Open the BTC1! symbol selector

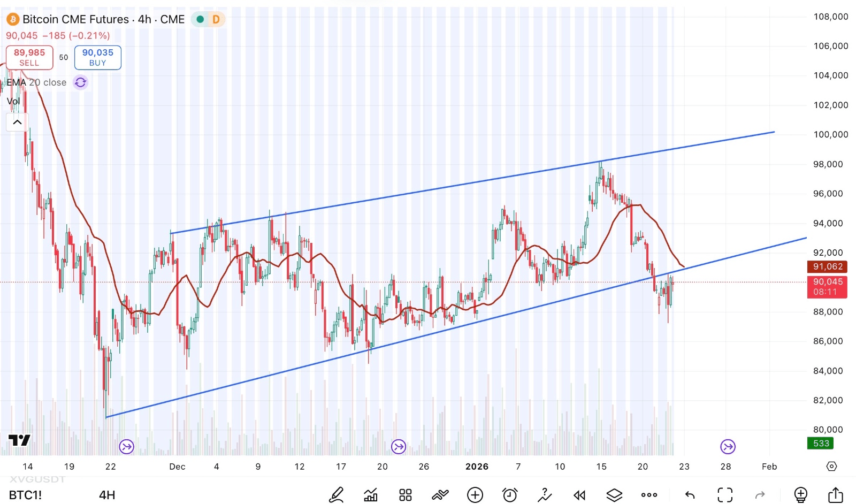(x=25, y=495)
